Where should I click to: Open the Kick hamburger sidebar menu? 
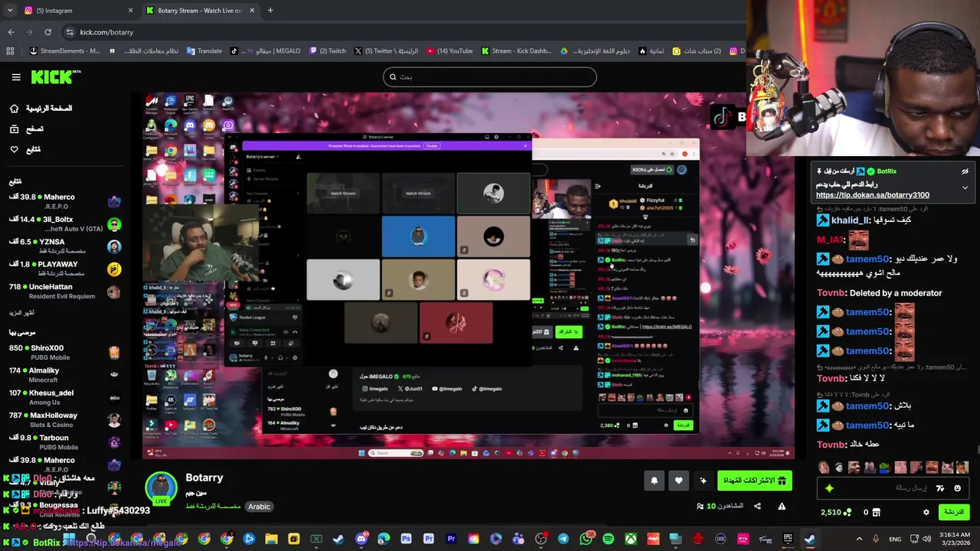[16, 77]
